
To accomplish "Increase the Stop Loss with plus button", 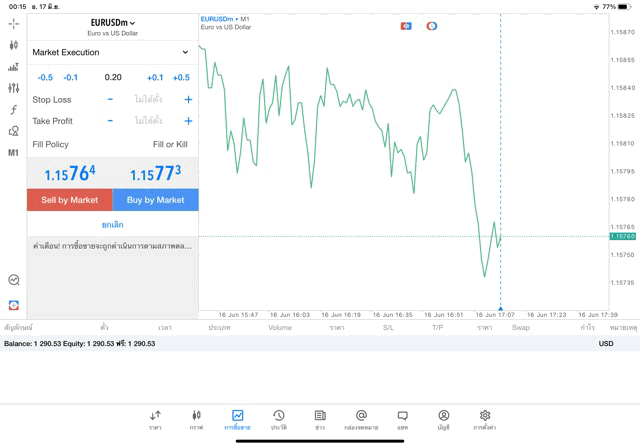I will coord(188,100).
